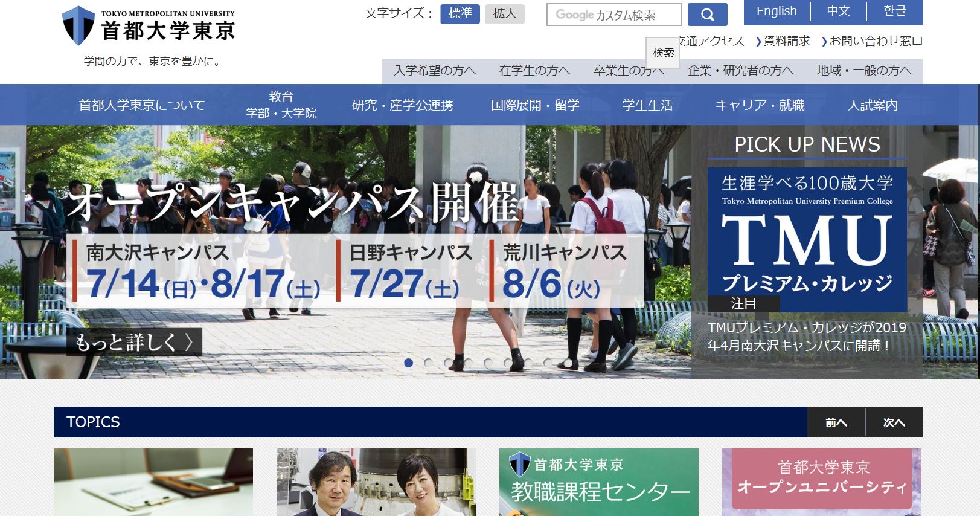Open the TMU プレミアム・カレッジ news banner

tap(807, 239)
